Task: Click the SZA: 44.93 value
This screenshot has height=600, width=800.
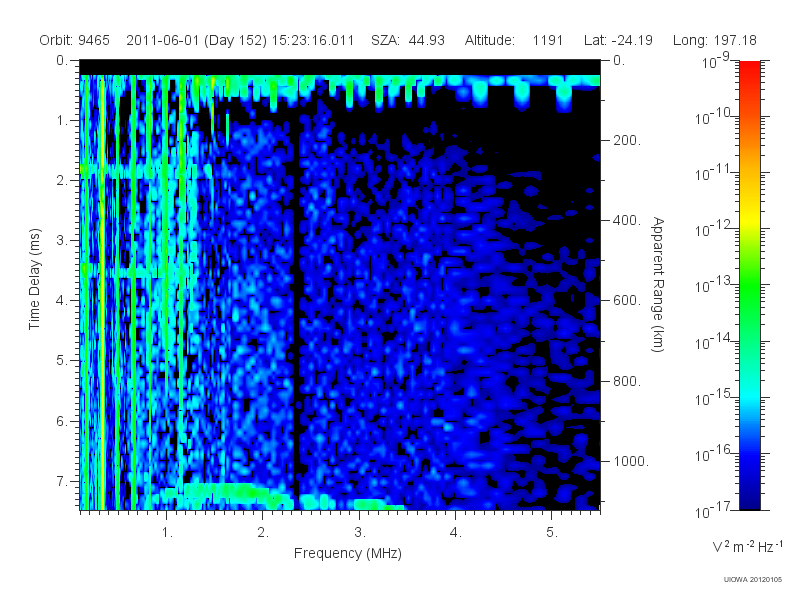Action: pos(408,40)
